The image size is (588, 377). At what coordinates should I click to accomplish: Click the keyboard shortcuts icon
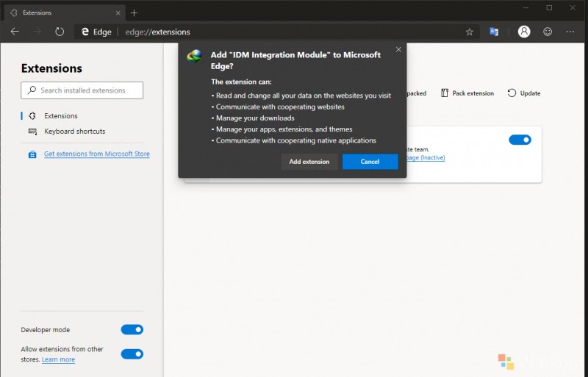(x=32, y=132)
